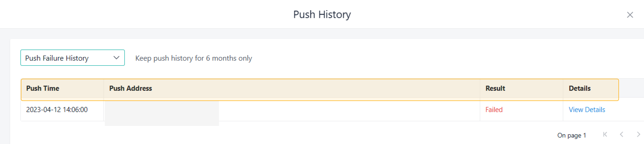The height and width of the screenshot is (144, 644).
Task: Close the Push History dialog
Action: pyautogui.click(x=630, y=15)
